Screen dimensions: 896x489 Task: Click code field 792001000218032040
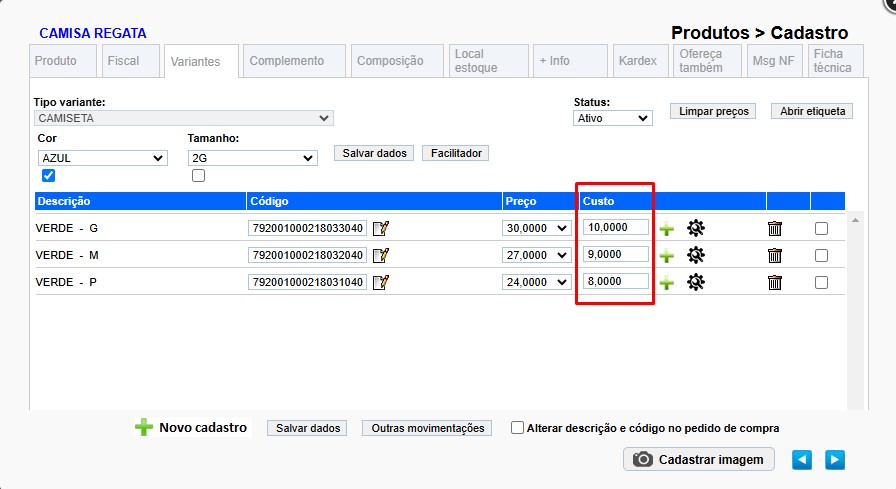[x=307, y=255]
